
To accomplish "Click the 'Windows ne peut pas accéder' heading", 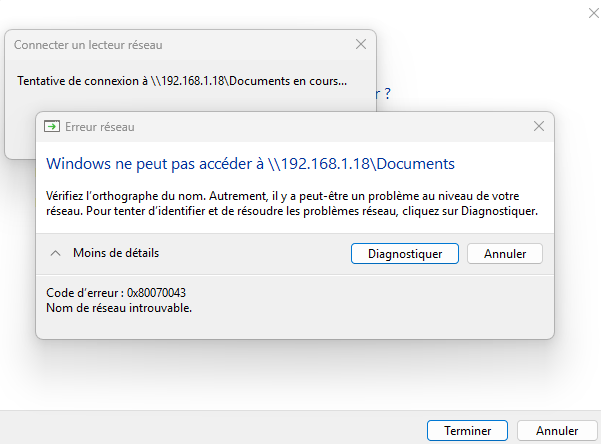I will [x=250, y=164].
